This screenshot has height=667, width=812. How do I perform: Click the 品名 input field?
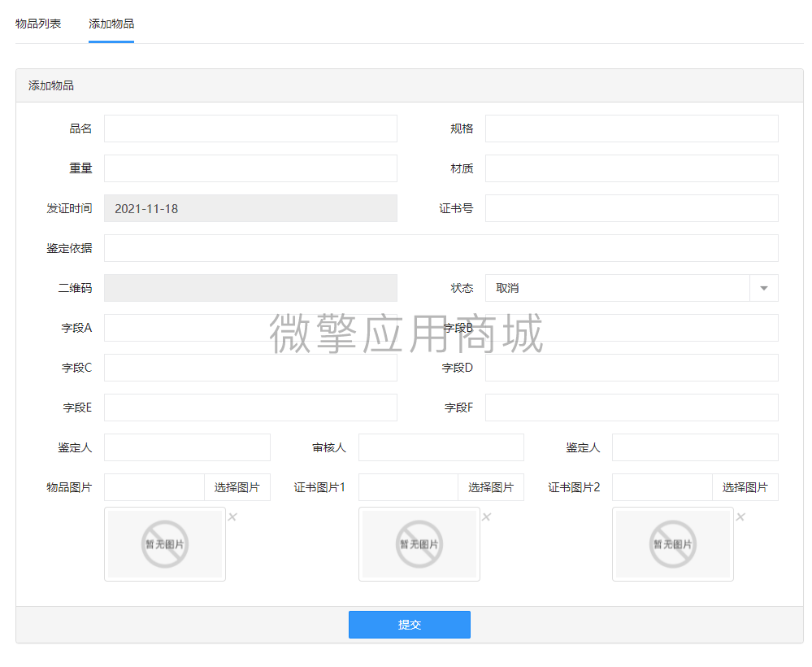click(250, 129)
